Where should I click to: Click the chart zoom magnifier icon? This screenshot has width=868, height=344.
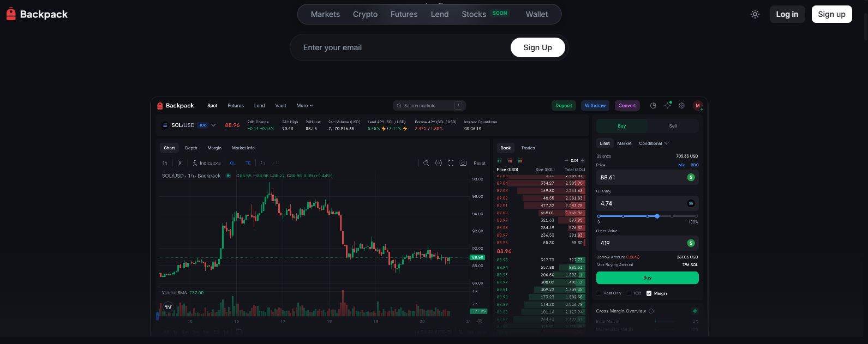pos(426,163)
